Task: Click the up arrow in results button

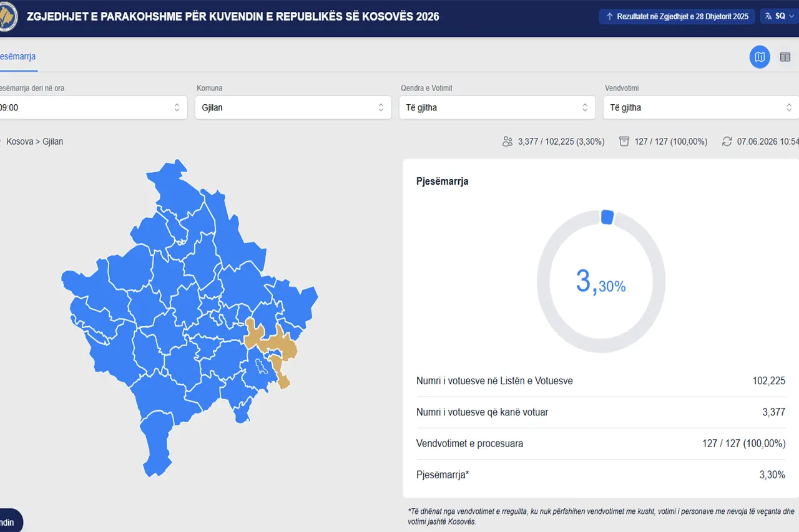Action: [610, 17]
